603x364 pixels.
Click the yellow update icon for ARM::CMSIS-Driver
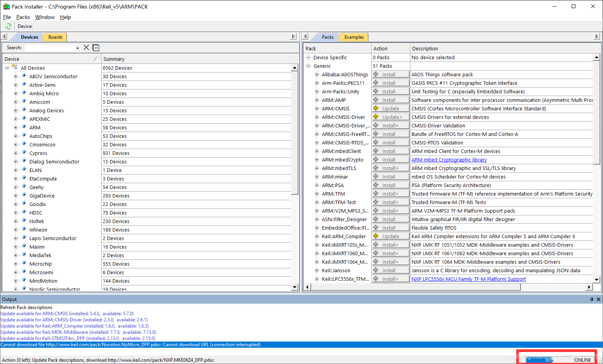click(376, 117)
